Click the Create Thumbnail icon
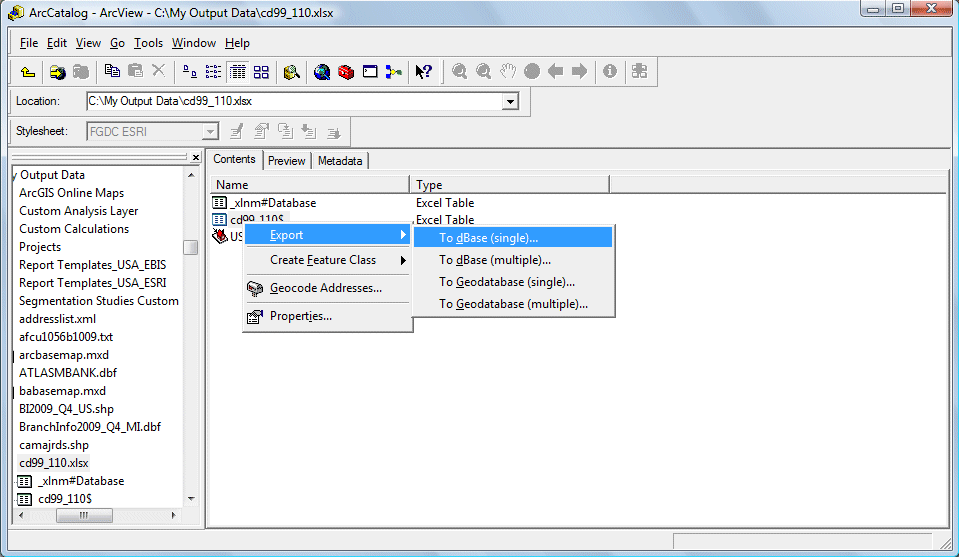The image size is (959, 557). pyautogui.click(x=640, y=72)
